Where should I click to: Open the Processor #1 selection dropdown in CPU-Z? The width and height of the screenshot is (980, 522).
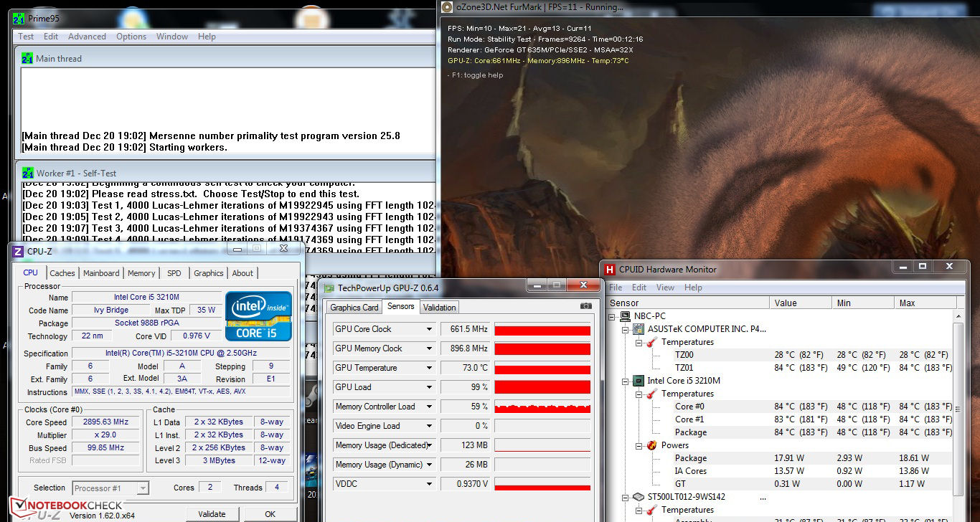143,488
